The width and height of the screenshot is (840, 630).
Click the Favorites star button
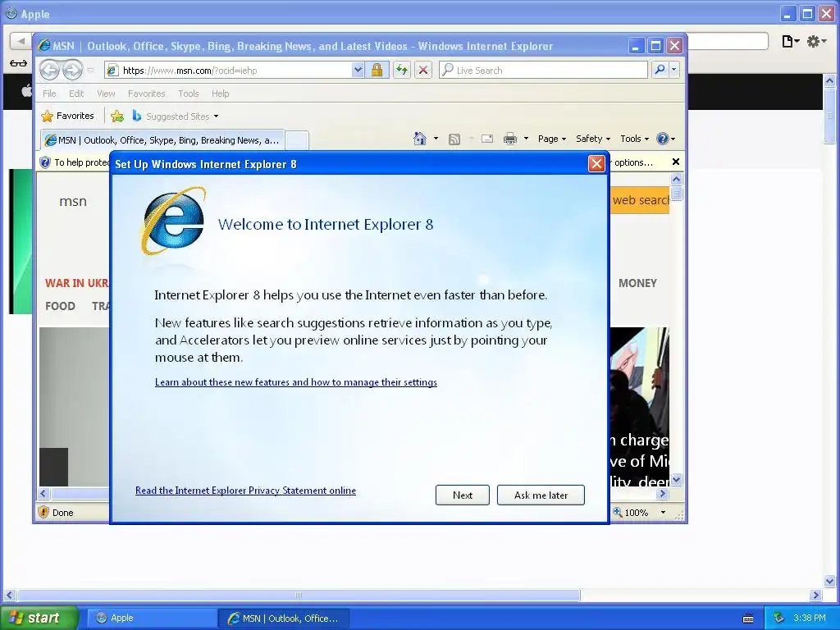click(68, 116)
